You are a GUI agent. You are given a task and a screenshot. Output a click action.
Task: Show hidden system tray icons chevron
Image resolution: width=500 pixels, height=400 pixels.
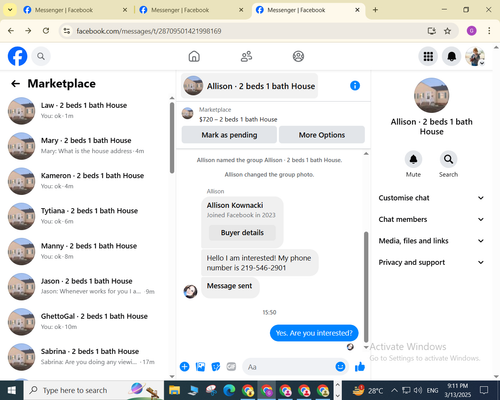point(394,390)
